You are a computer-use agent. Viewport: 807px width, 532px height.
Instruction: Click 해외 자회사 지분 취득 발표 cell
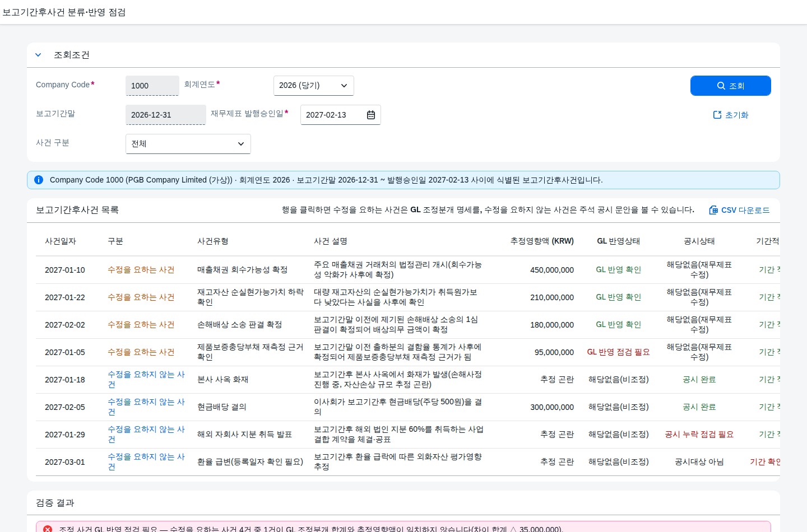244,435
